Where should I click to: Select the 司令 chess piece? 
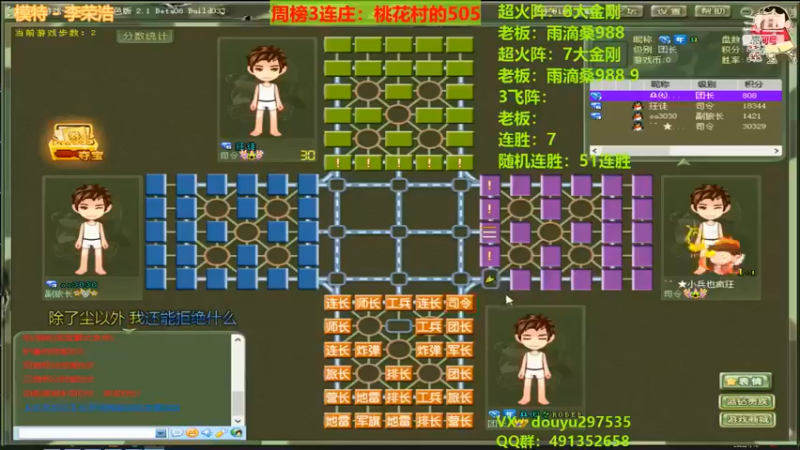(x=459, y=303)
